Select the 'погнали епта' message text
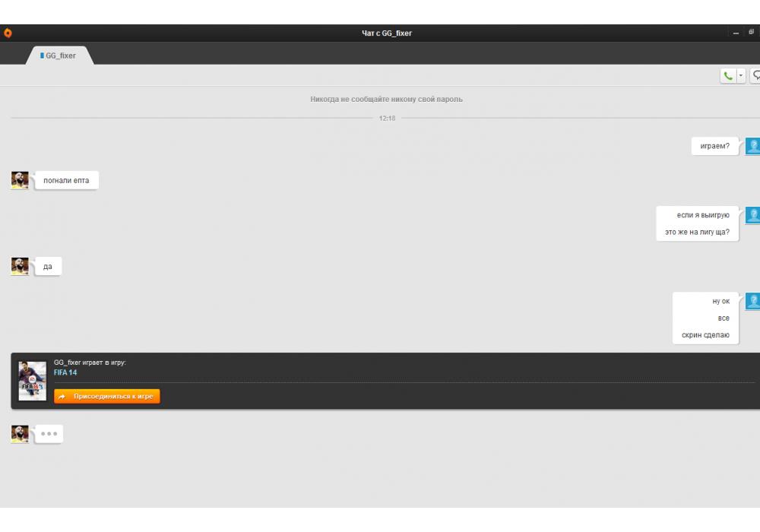The width and height of the screenshot is (760, 532). [x=66, y=180]
